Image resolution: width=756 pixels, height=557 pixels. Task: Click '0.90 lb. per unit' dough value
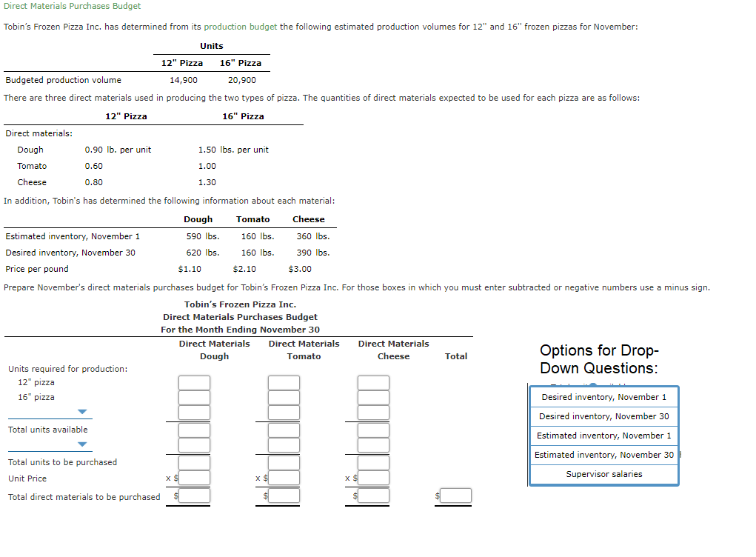click(x=118, y=150)
